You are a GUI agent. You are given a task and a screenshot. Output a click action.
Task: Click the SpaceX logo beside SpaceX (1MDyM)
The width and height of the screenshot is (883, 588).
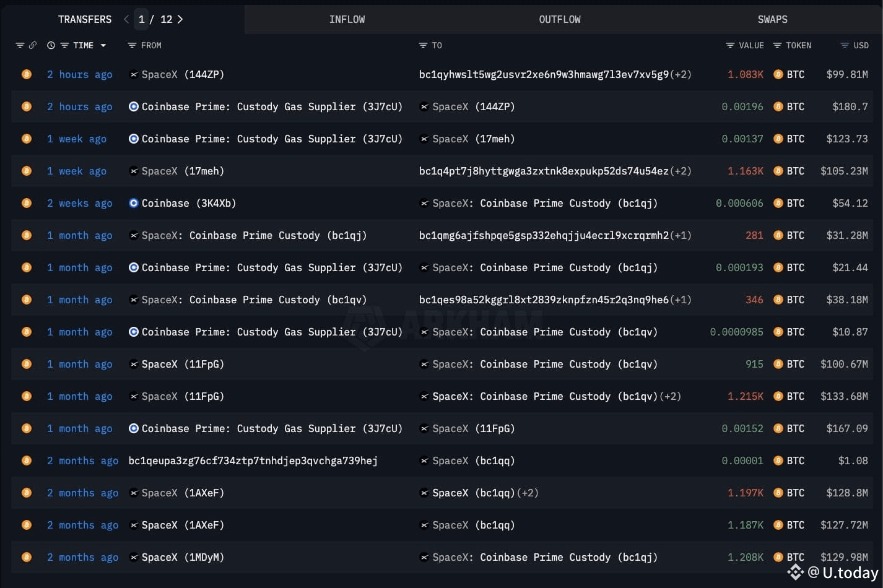pos(133,557)
